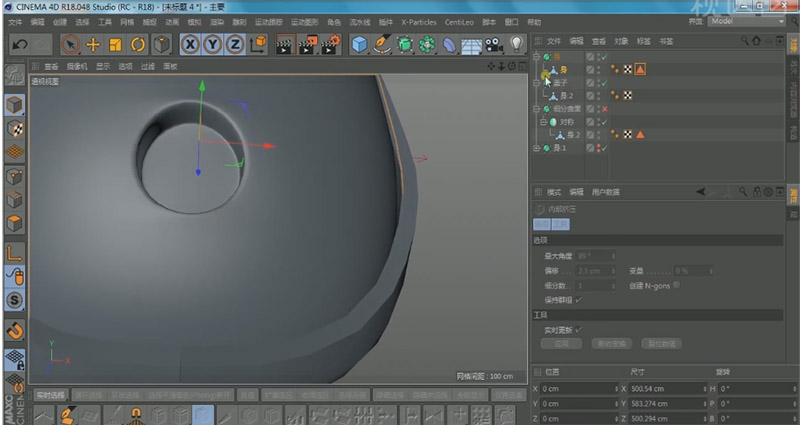Activate the Move tool cross icon
Image resolution: width=800 pixels, height=425 pixels.
[x=93, y=45]
